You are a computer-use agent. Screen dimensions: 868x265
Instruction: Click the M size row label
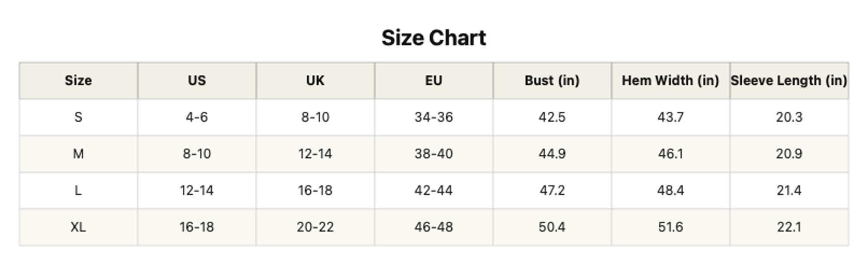pos(78,154)
